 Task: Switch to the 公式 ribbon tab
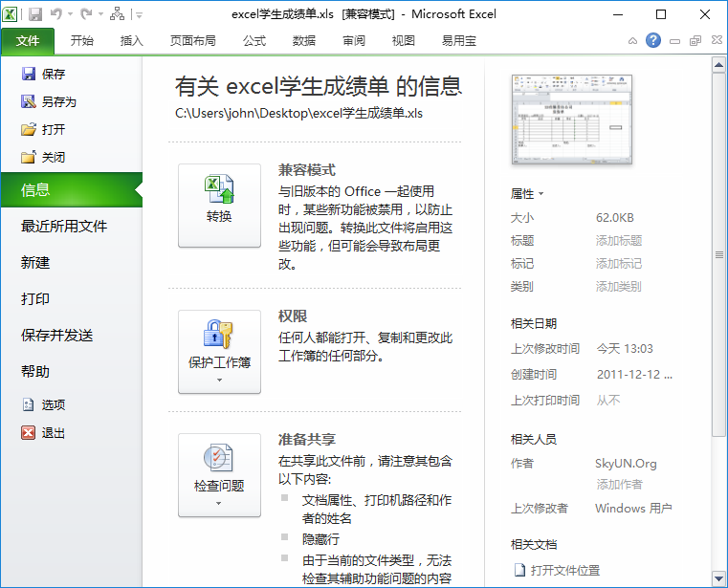tap(254, 41)
